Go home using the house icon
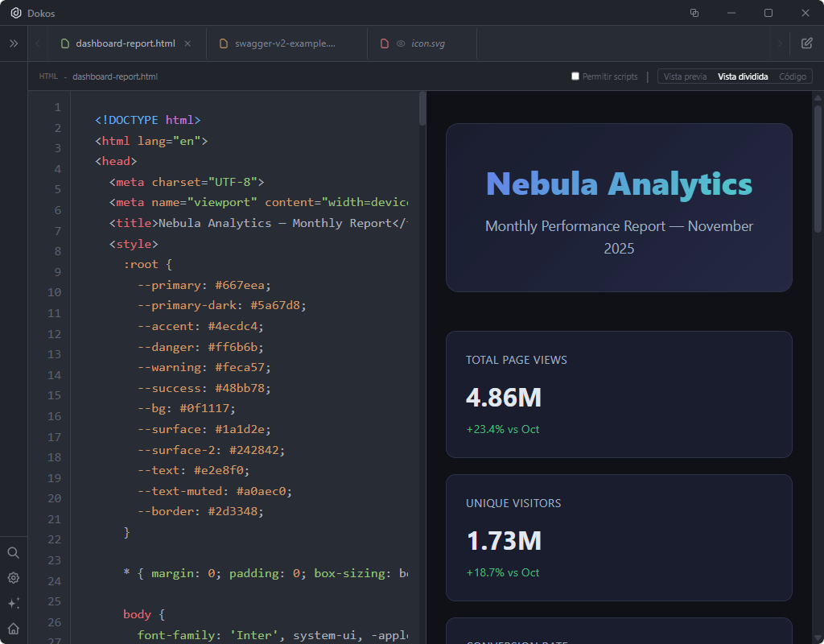824x644 pixels. pyautogui.click(x=13, y=627)
